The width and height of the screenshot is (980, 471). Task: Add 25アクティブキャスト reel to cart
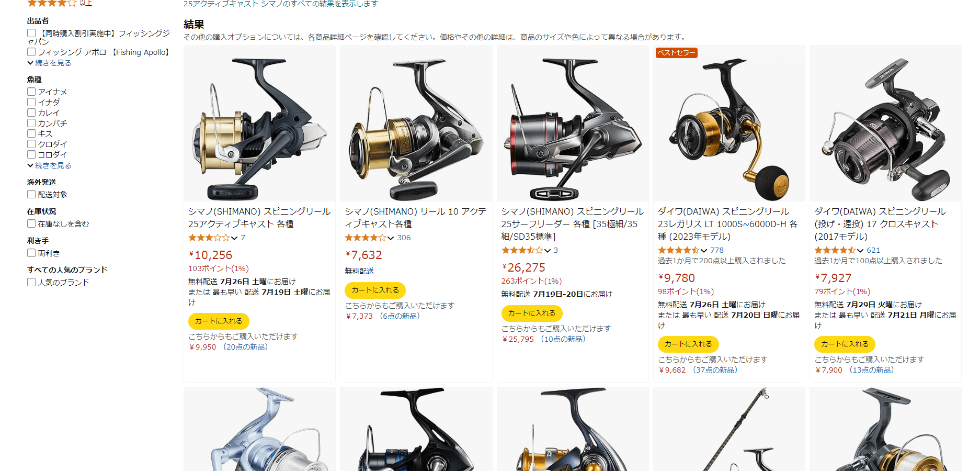point(219,321)
